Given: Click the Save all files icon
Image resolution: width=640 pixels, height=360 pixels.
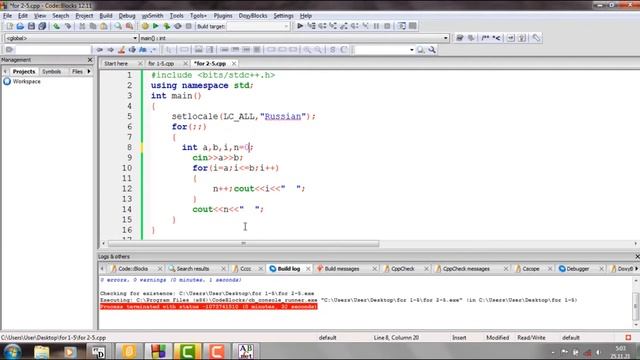Looking at the screenshot, I should 42,26.
